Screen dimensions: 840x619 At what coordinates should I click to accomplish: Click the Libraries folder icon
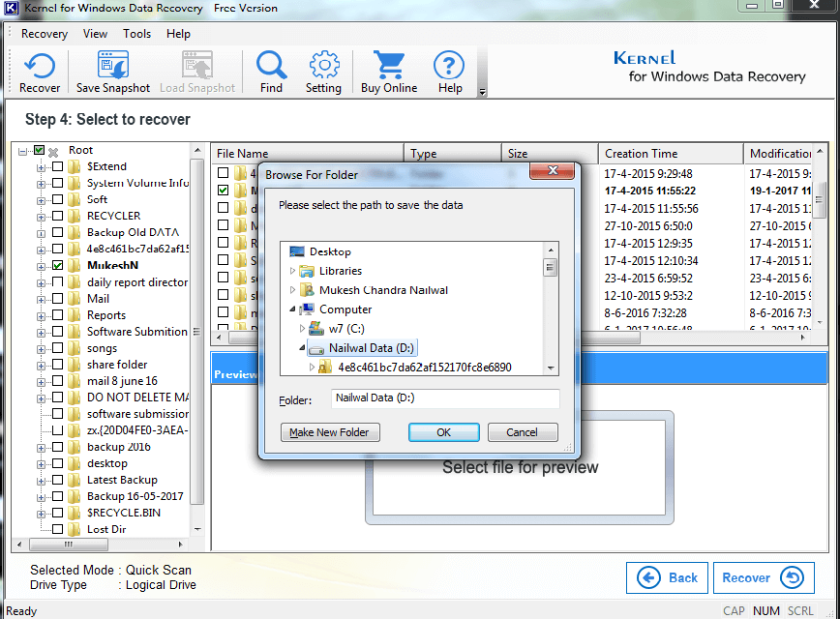point(307,271)
